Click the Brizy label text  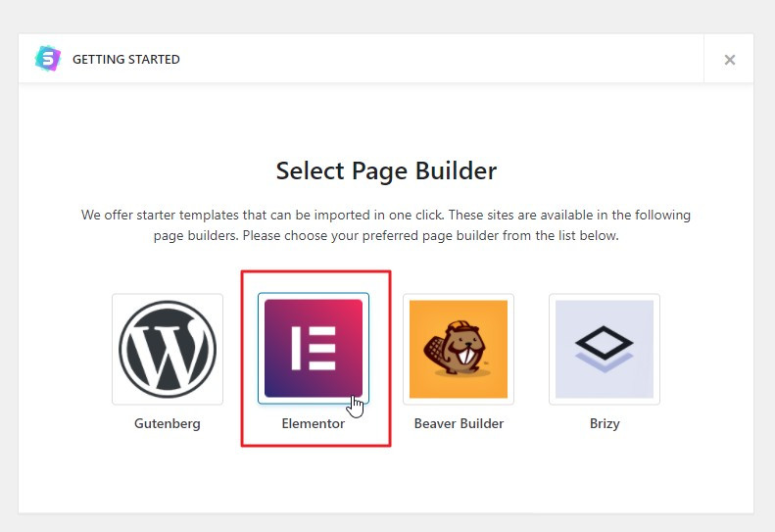pyautogui.click(x=605, y=423)
